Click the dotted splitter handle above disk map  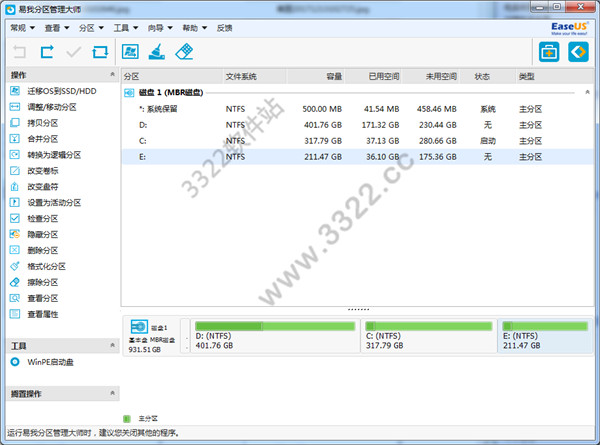[x=358, y=309]
